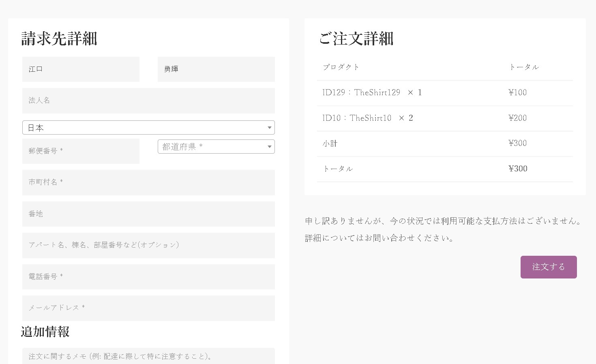Click the 追加情報 additional information heading
The image size is (596, 364).
45,332
